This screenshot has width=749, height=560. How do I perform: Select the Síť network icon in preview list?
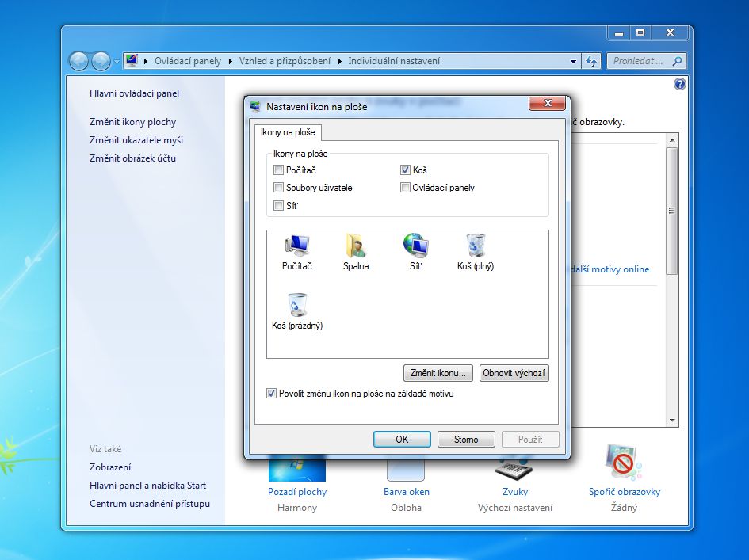(415, 252)
